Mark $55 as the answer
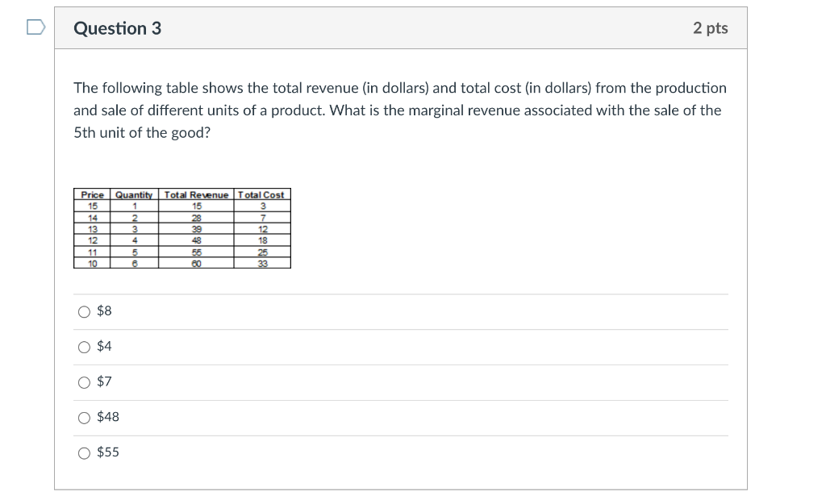Viewport: 826px width, 504px height. click(x=84, y=453)
